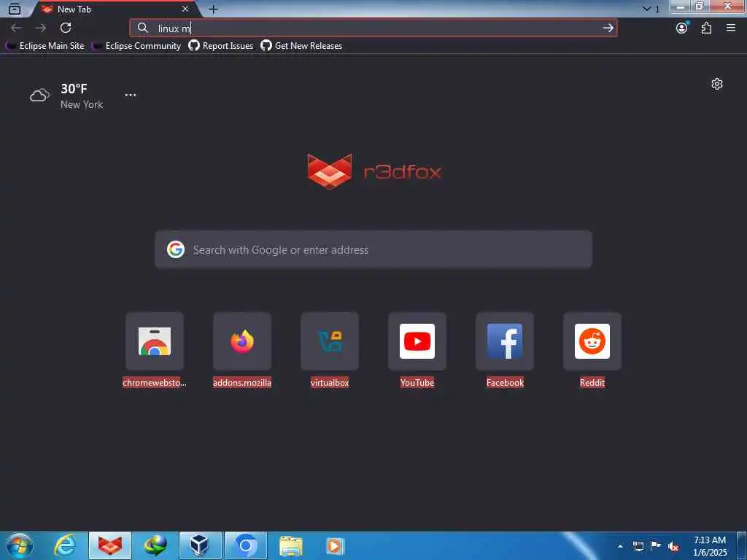This screenshot has width=747, height=560.
Task: Click the network tray icon
Action: [x=638, y=546]
